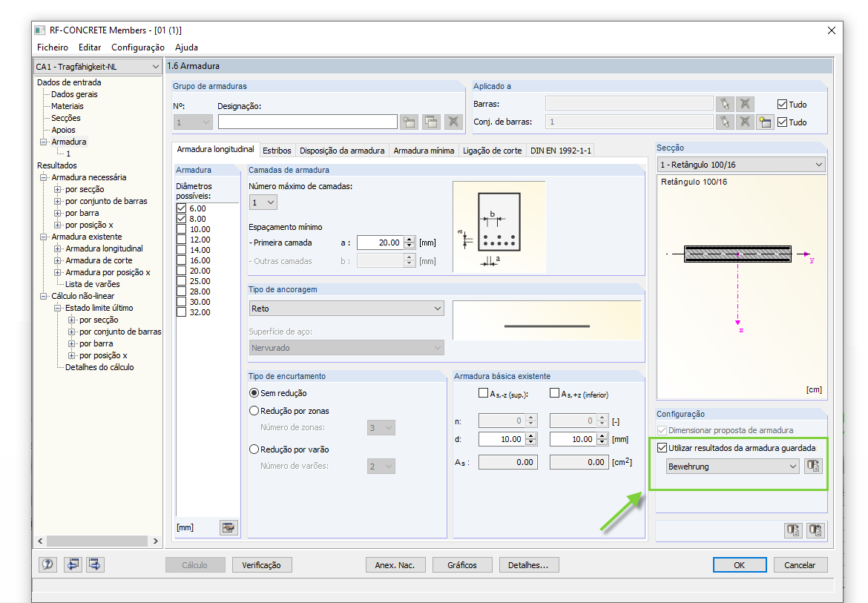
Task: Go to next module window icon
Action: [95, 564]
